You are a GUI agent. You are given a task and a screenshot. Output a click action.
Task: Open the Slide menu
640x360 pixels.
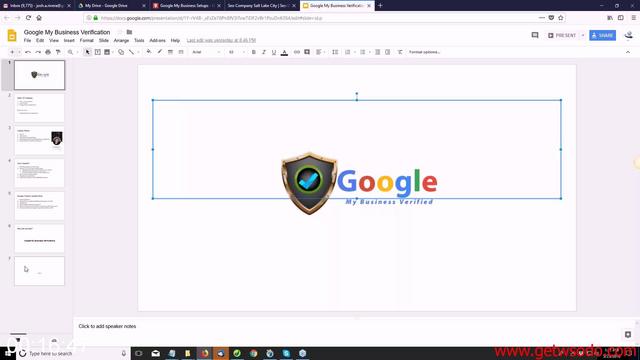[x=104, y=40]
